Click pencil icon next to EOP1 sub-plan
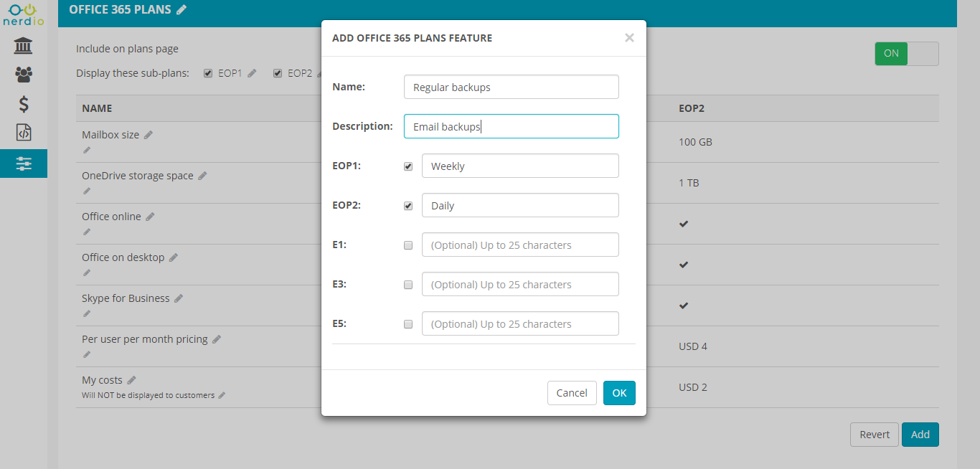 click(x=252, y=73)
